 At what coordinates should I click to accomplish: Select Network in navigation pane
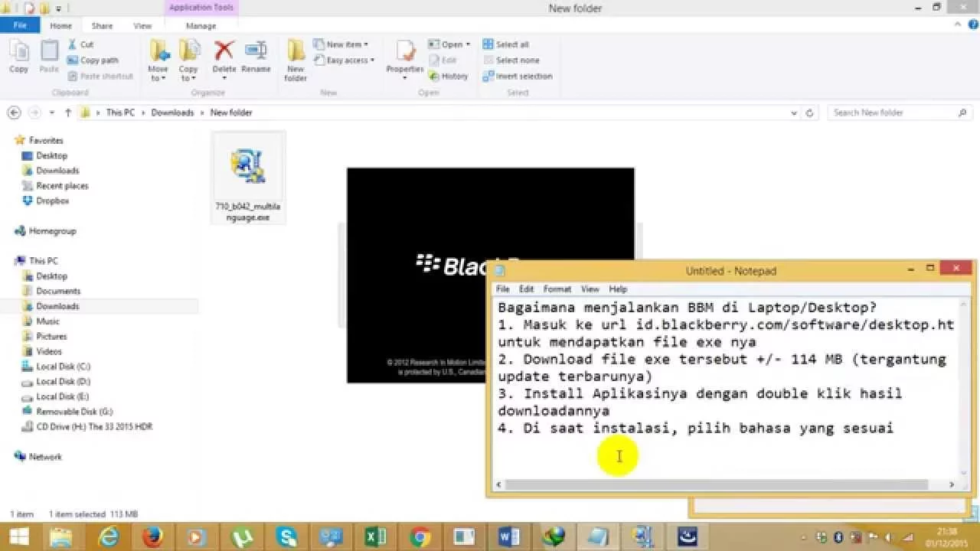[45, 457]
